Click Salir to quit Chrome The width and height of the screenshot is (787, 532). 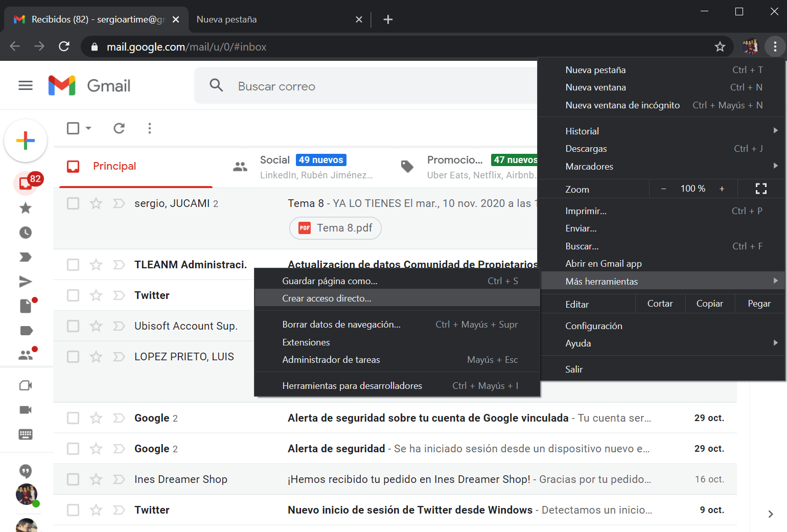pos(661,369)
